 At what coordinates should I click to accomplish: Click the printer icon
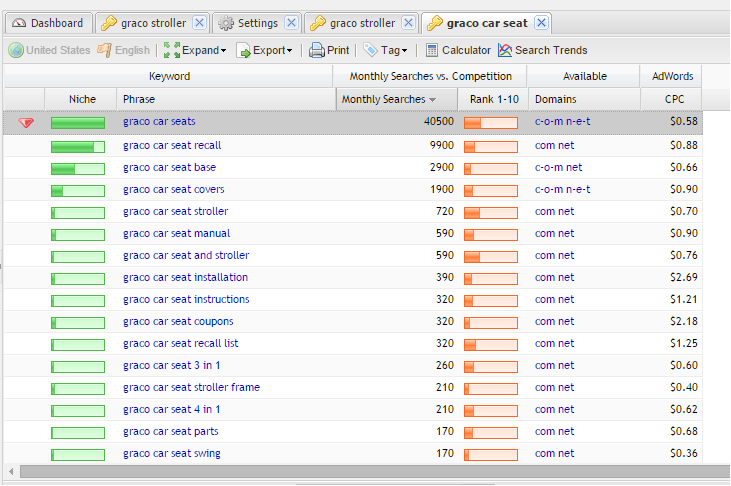click(x=317, y=50)
